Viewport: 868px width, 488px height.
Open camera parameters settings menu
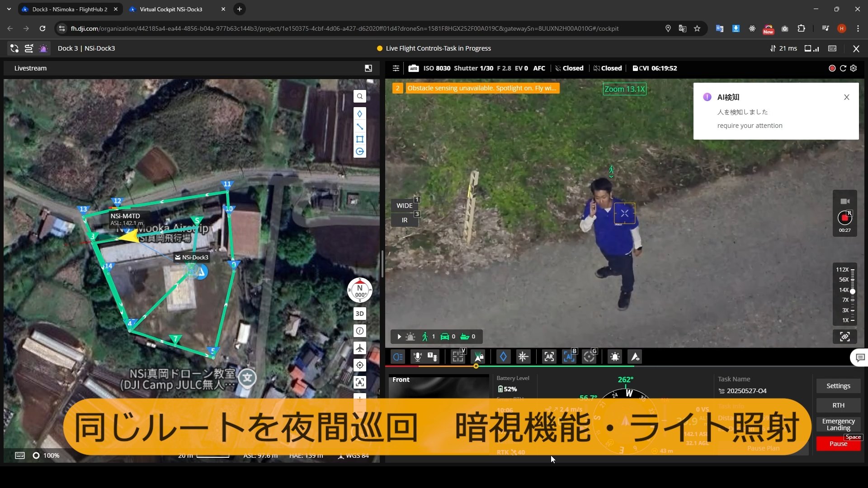tap(396, 68)
